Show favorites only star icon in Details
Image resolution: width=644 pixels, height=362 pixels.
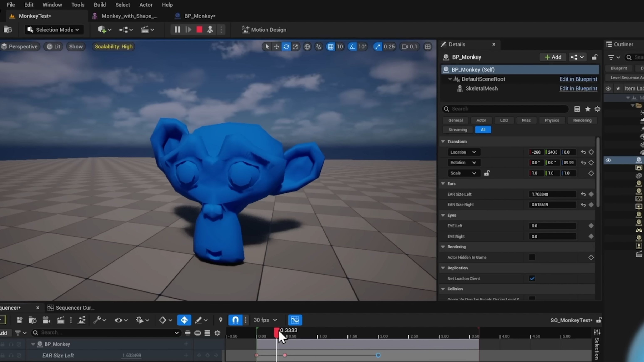click(x=588, y=109)
